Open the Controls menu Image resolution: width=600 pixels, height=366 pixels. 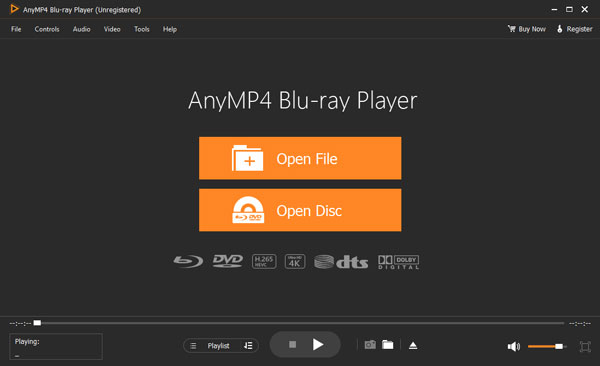click(47, 29)
